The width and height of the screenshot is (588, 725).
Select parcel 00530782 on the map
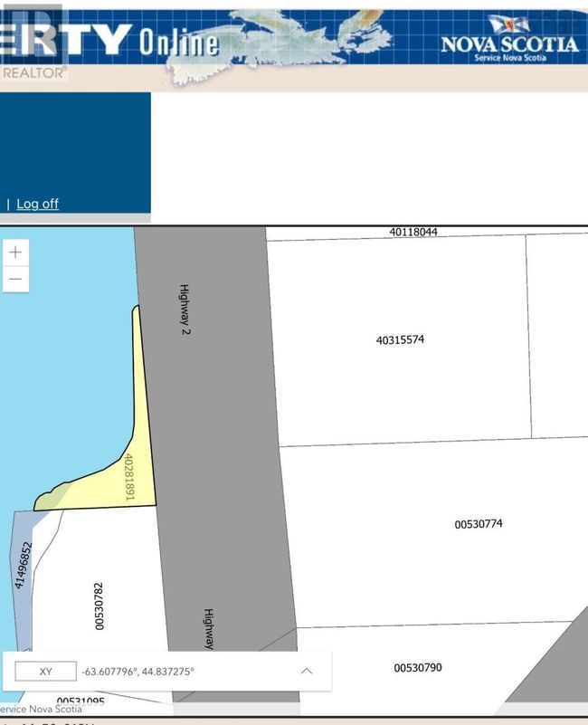tap(100, 606)
